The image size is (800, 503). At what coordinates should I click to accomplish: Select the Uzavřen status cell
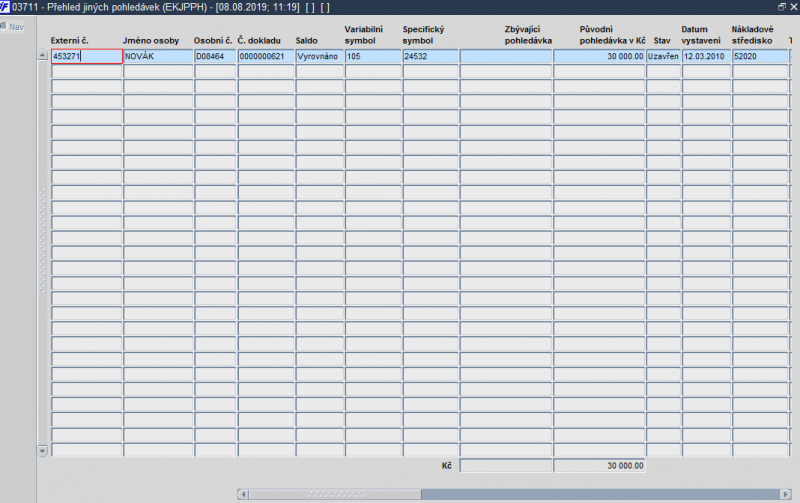[x=663, y=56]
